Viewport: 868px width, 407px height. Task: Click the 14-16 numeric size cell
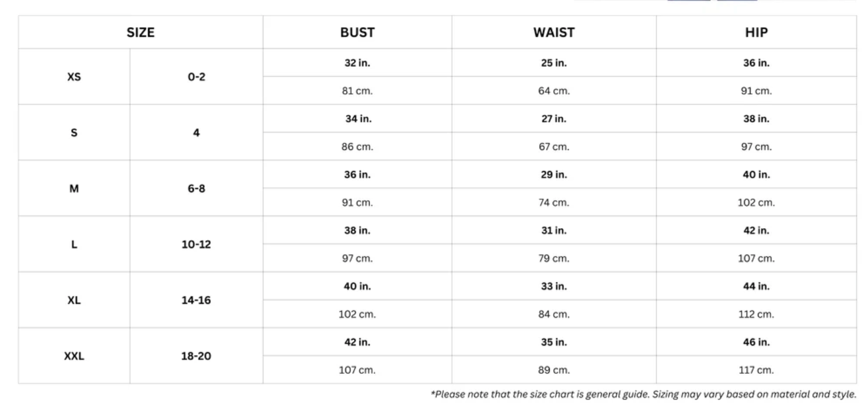196,300
